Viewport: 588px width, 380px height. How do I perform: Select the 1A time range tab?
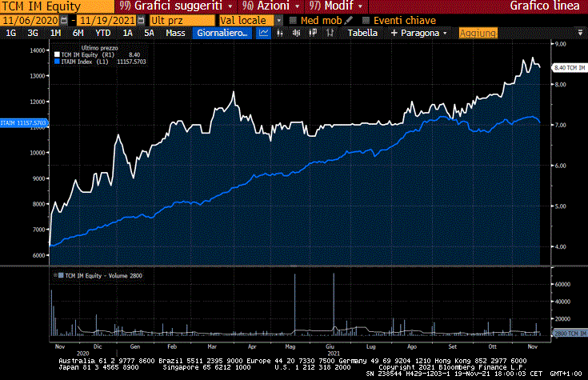point(127,33)
